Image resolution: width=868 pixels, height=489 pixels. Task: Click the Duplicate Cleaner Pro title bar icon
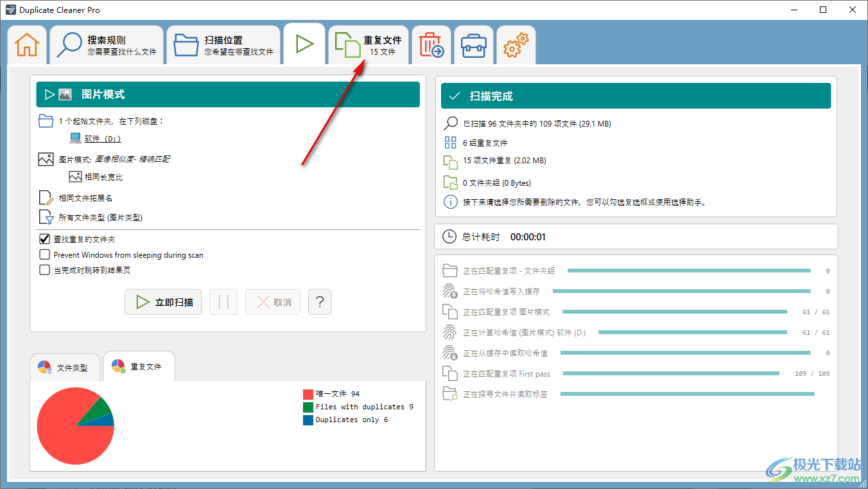coord(10,10)
